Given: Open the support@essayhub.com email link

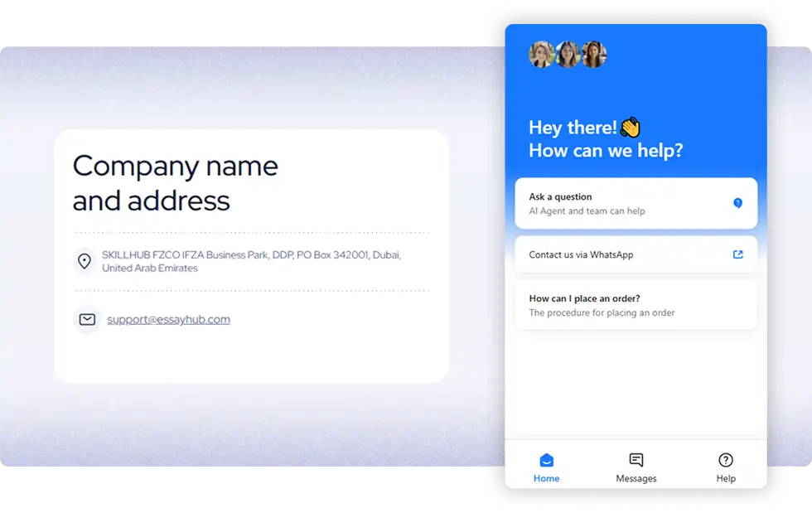Looking at the screenshot, I should [168, 319].
